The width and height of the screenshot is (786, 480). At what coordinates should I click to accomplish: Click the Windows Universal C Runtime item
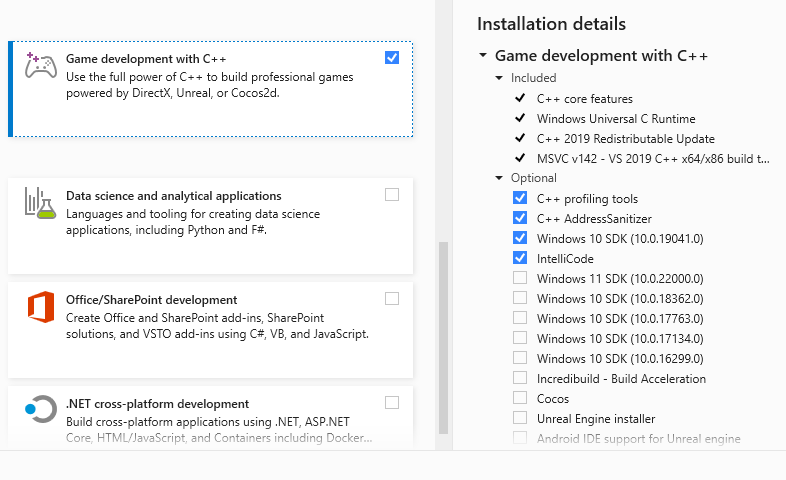[x=616, y=119]
